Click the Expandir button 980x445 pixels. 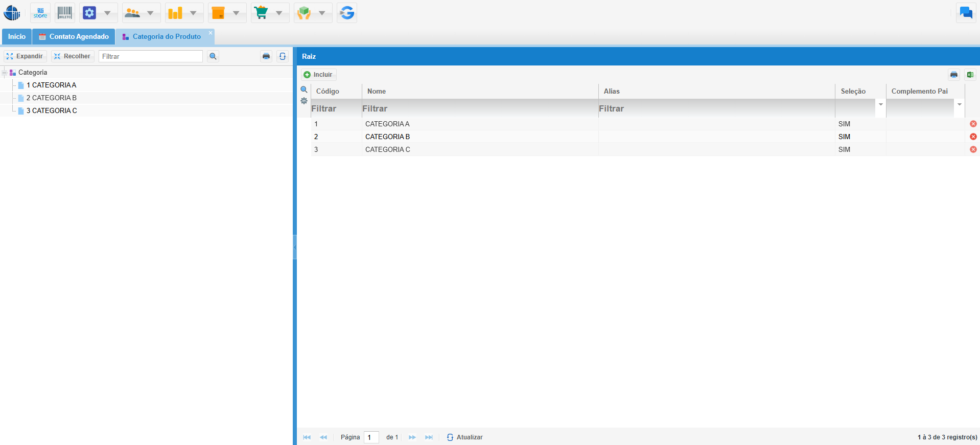(25, 56)
